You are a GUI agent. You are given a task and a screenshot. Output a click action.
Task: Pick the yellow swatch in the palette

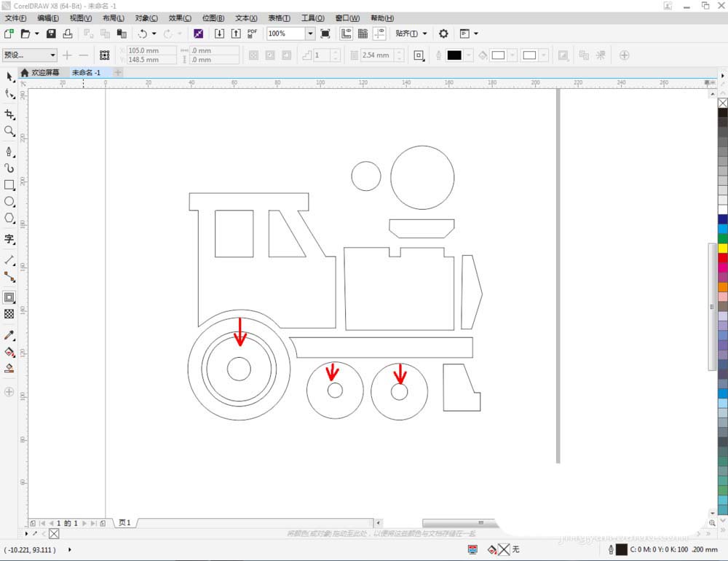[x=723, y=248]
